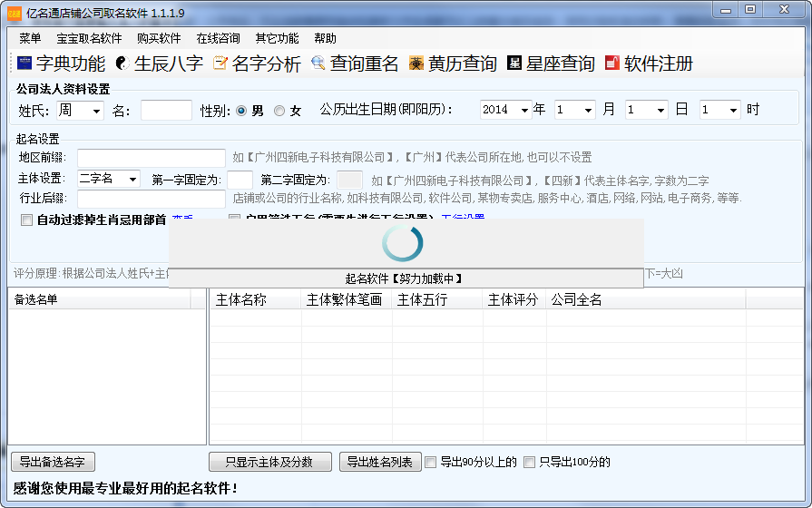Click the 五行设置 link

(463, 217)
